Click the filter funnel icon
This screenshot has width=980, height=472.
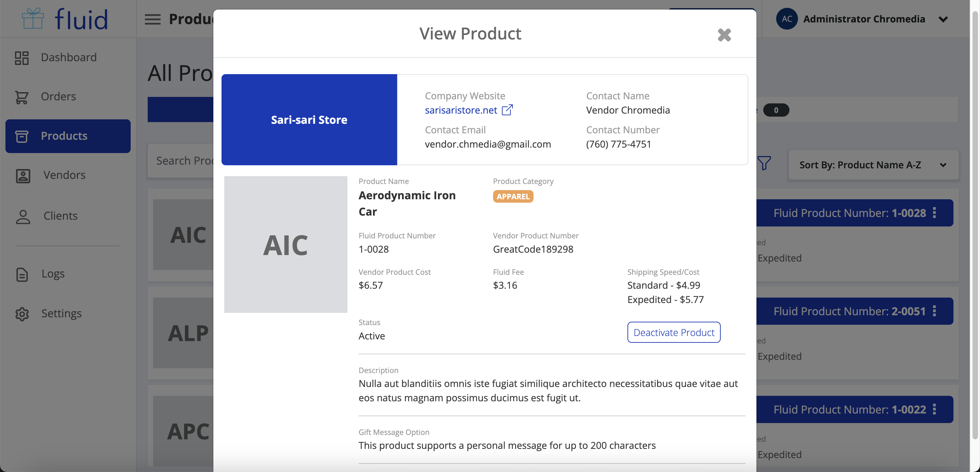[764, 163]
